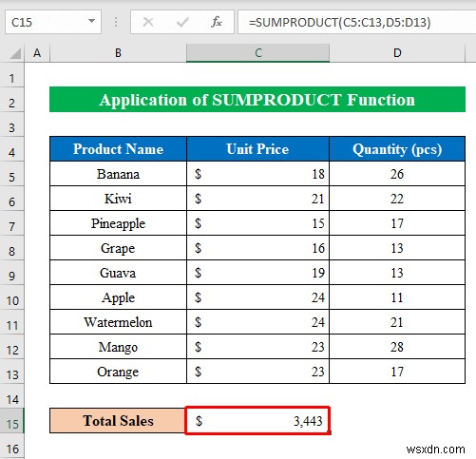Screen dimensions: 476x459
Task: Select the 'Pineapple' cell
Action: (118, 223)
